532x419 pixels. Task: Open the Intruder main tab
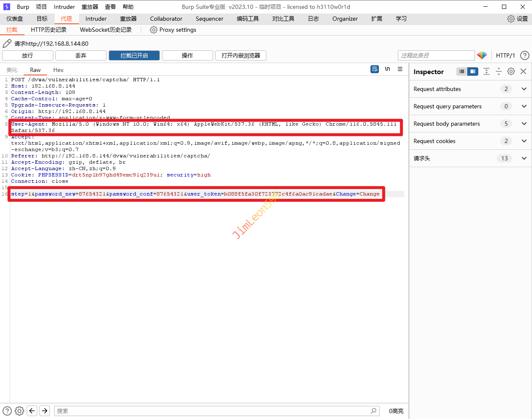pyautogui.click(x=96, y=19)
